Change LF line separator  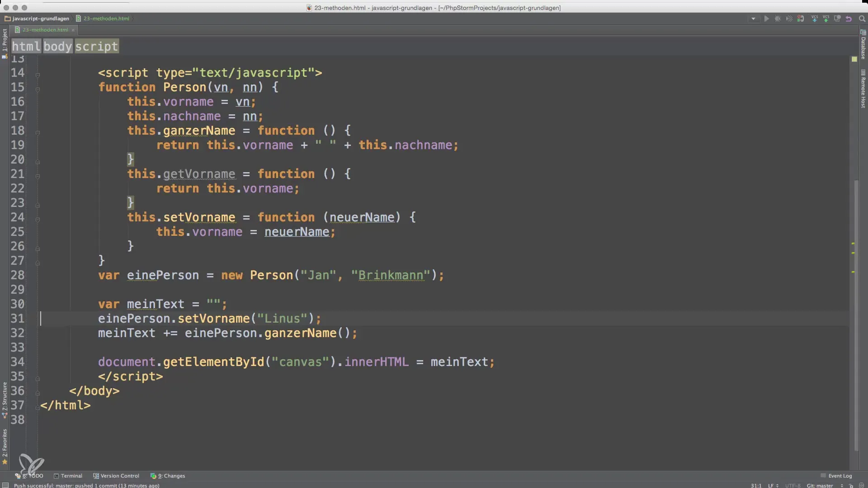(x=773, y=485)
